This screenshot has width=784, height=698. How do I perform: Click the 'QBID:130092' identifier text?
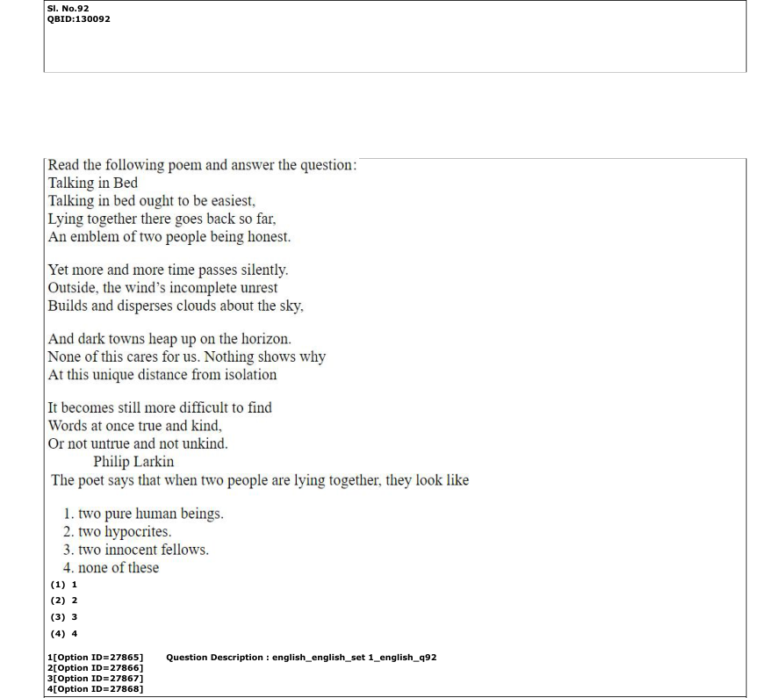[78, 19]
